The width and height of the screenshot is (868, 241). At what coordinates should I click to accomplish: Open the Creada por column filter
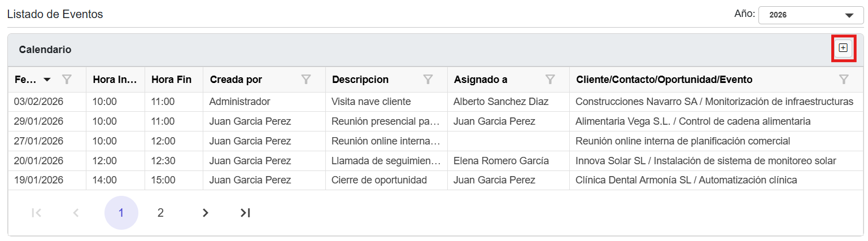(306, 80)
